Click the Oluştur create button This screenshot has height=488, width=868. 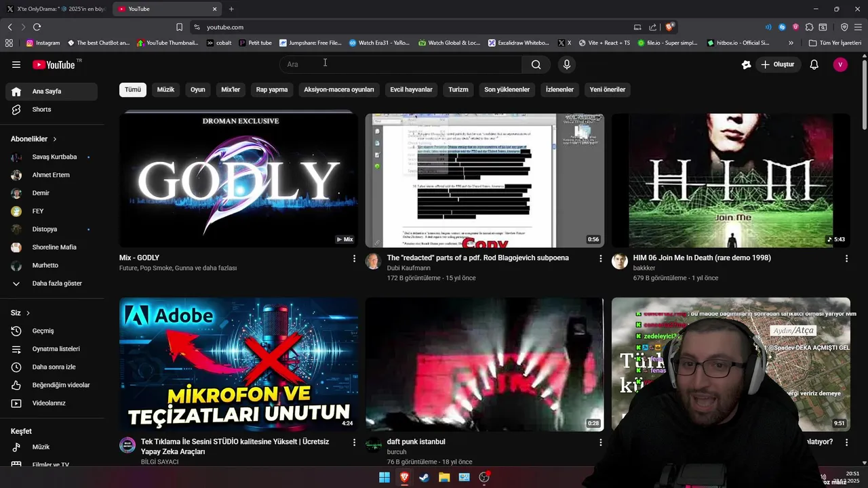click(x=778, y=64)
